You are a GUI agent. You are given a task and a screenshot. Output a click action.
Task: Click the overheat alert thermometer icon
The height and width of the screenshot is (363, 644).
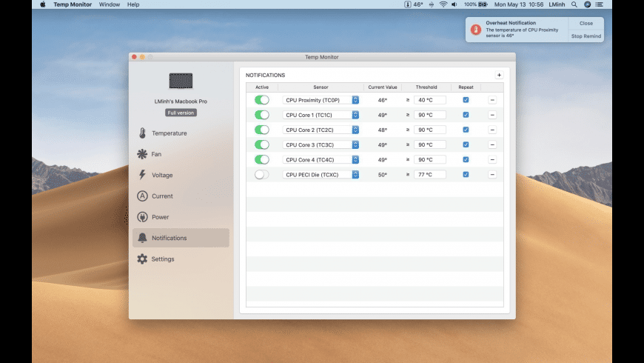point(476,30)
